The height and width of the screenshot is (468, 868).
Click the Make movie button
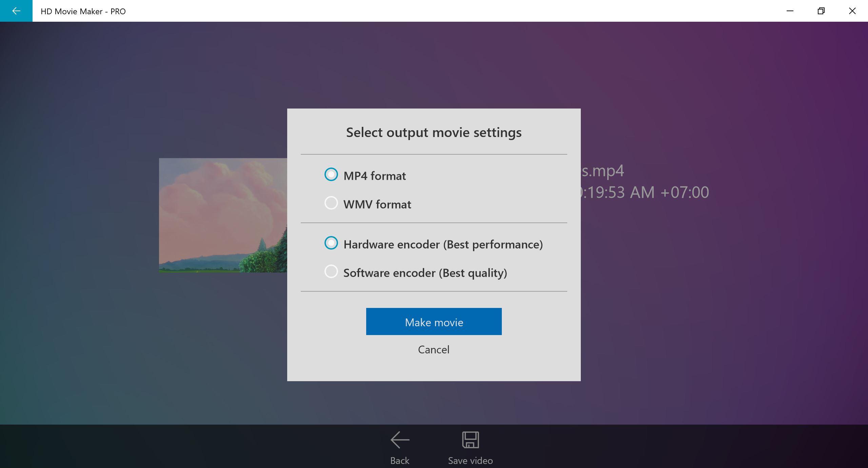pyautogui.click(x=434, y=321)
